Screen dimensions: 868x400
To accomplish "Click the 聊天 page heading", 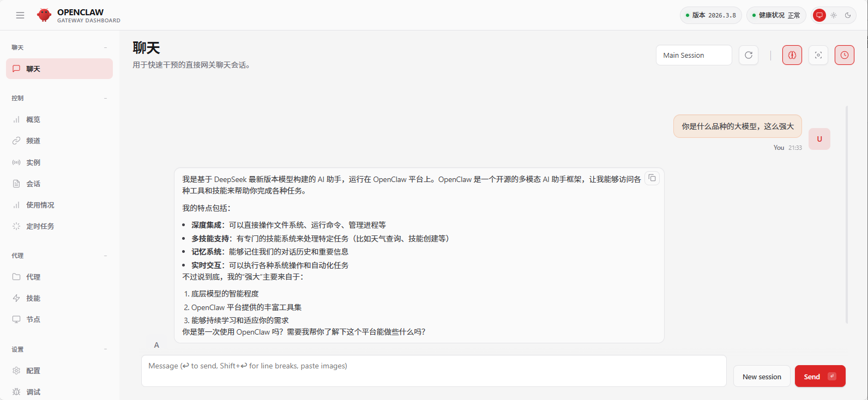I will [146, 48].
